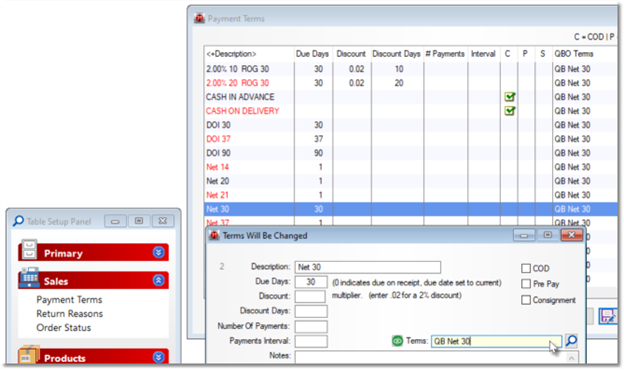This screenshot has height=370, width=624.
Task: Enable the COD checkbox
Action: coord(526,269)
